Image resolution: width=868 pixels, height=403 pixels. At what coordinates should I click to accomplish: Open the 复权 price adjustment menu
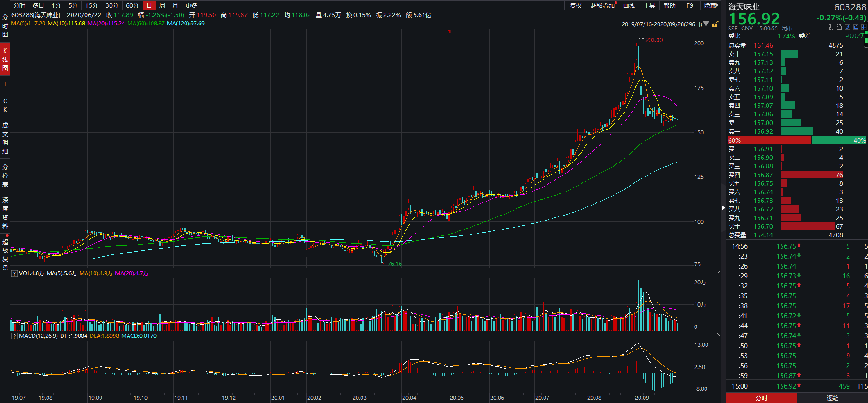[576, 5]
